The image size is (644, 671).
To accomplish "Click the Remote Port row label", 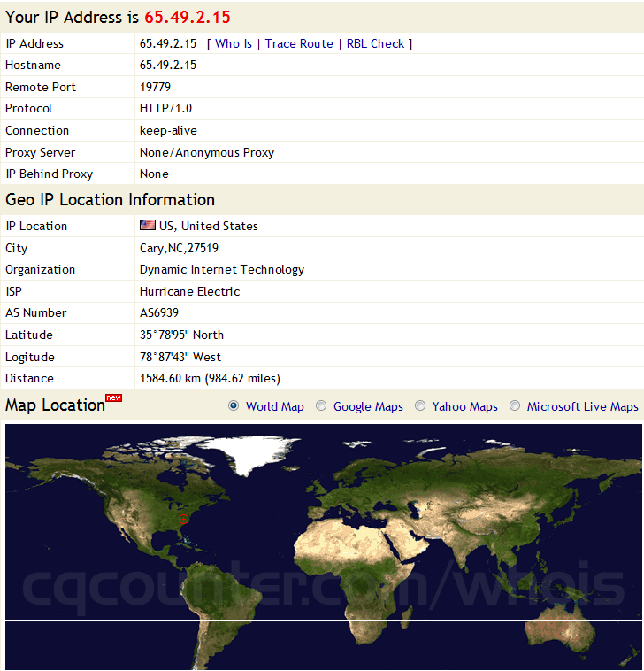I will point(40,87).
